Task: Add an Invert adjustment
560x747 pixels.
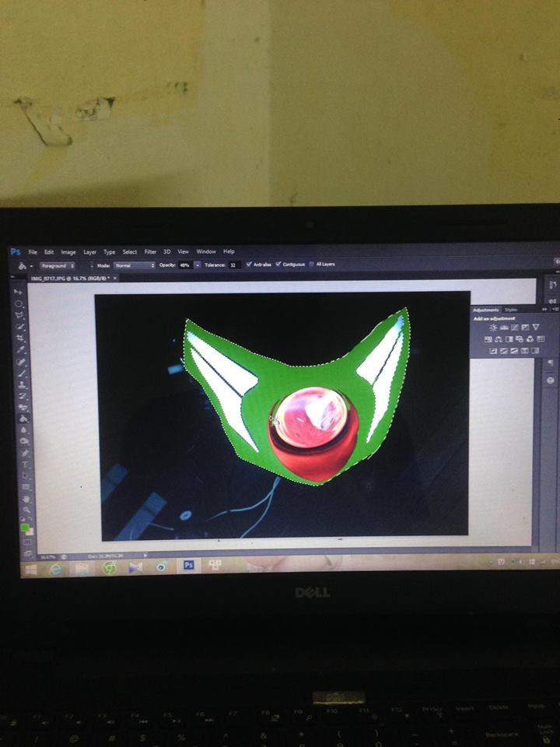Action: point(493,351)
